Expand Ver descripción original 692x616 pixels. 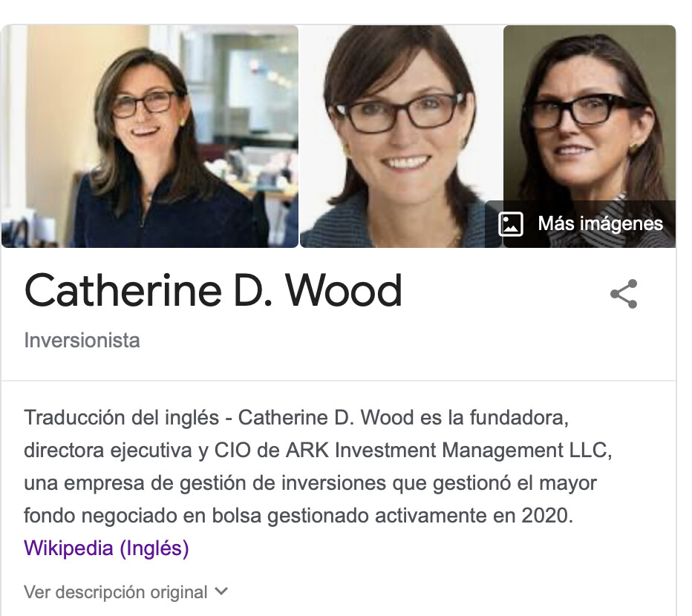[125, 592]
